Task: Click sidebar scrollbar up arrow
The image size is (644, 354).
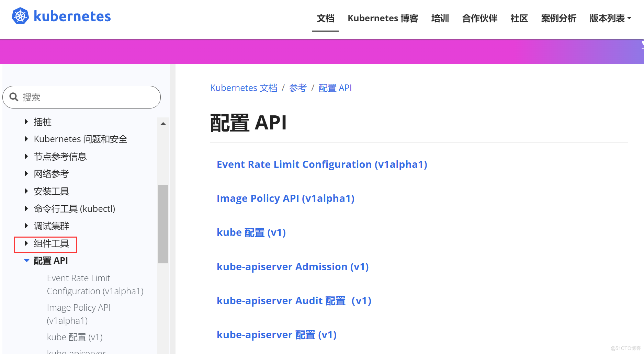Action: (x=163, y=124)
